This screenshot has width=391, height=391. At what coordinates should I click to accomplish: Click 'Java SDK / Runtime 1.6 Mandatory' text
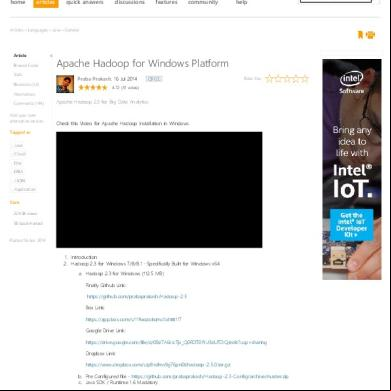(121, 382)
